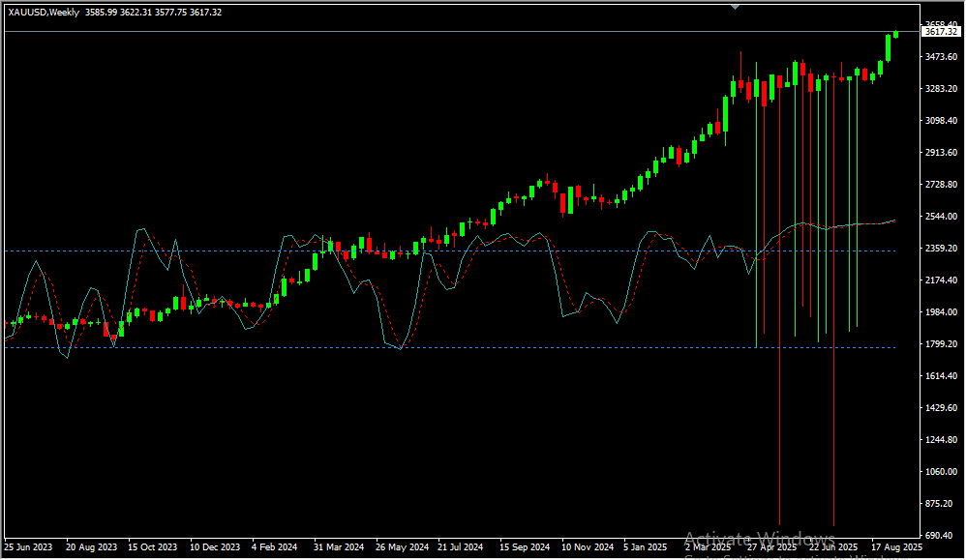Viewport: 966px width, 560px height.
Task: Click the 21 Jul 2024 date label
Action: coord(463,546)
